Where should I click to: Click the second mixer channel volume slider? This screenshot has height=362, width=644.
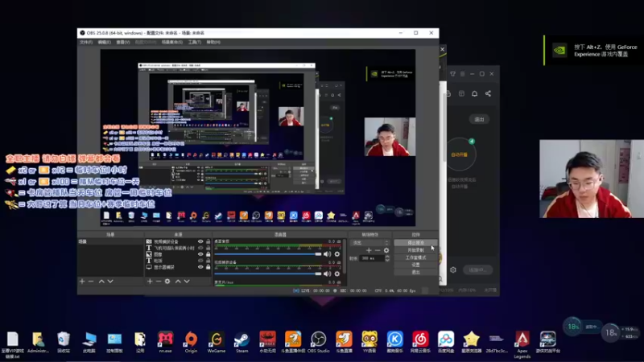268,274
